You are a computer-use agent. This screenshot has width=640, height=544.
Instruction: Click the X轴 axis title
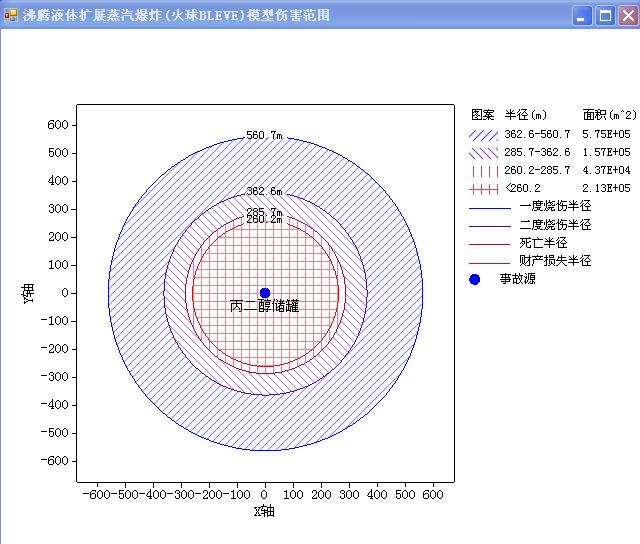pos(264,511)
